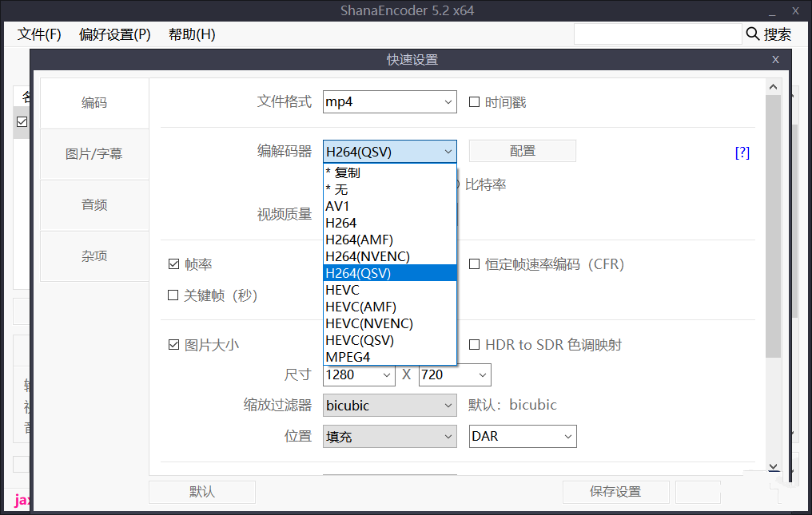The image size is (812, 515).
Task: Switch to the 编码 tab
Action: [94, 102]
